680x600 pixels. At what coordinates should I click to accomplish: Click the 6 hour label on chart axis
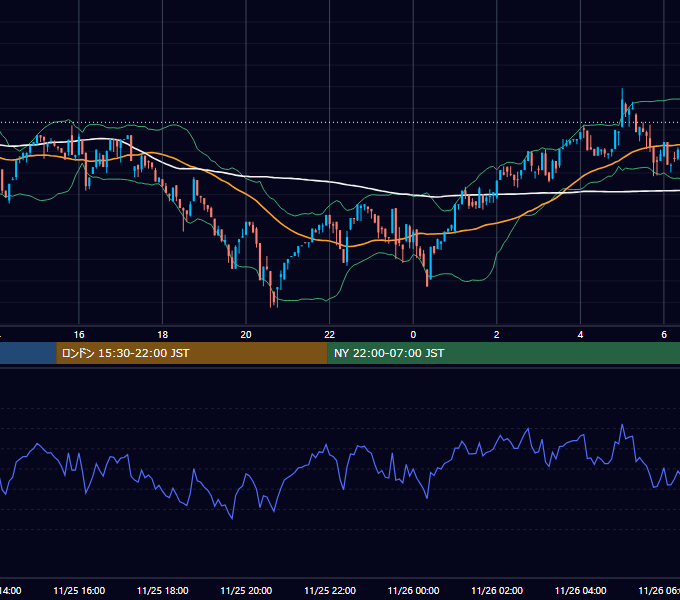pyautogui.click(x=664, y=335)
